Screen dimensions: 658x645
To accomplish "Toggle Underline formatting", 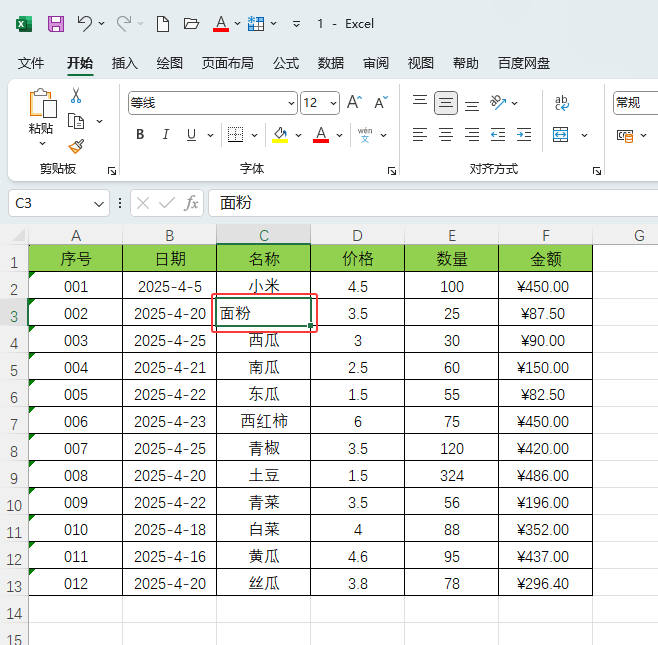I will 191,135.
